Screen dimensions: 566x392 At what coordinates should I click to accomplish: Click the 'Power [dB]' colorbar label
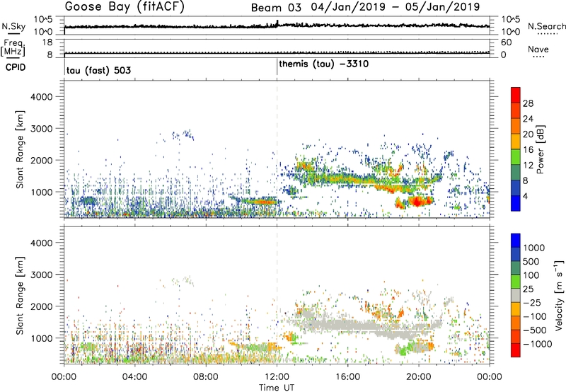coord(540,149)
